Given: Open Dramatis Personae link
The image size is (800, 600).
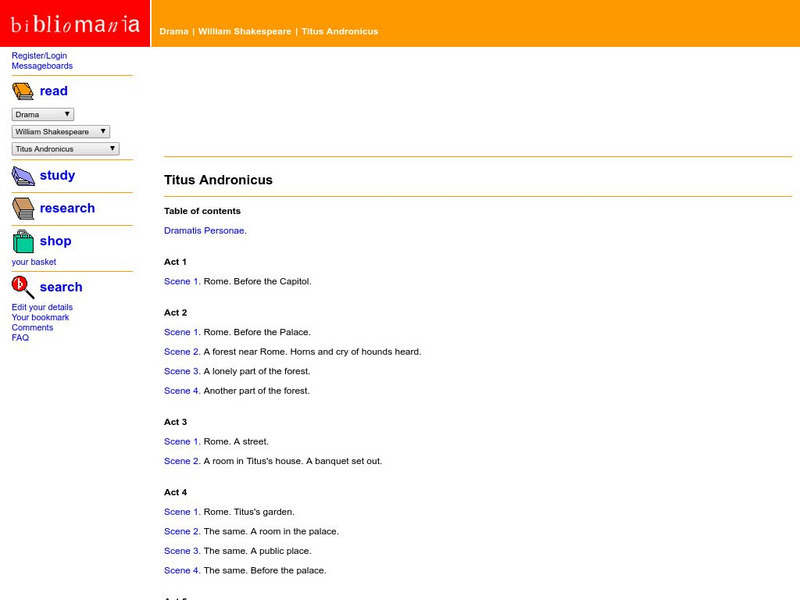Looking at the screenshot, I should [205, 231].
